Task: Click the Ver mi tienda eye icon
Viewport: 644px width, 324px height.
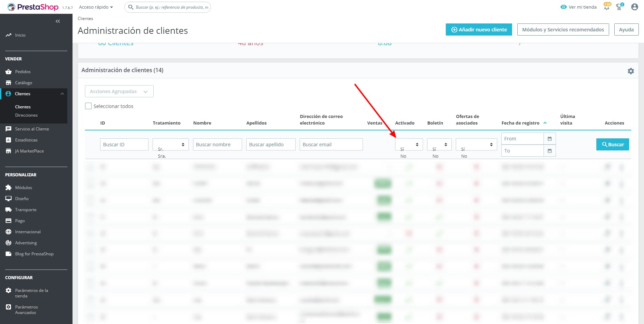Action: pyautogui.click(x=564, y=7)
